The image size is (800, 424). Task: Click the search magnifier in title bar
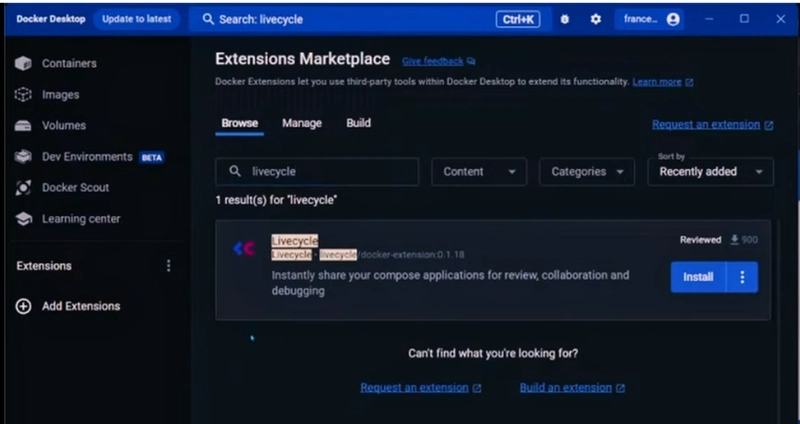pyautogui.click(x=208, y=19)
